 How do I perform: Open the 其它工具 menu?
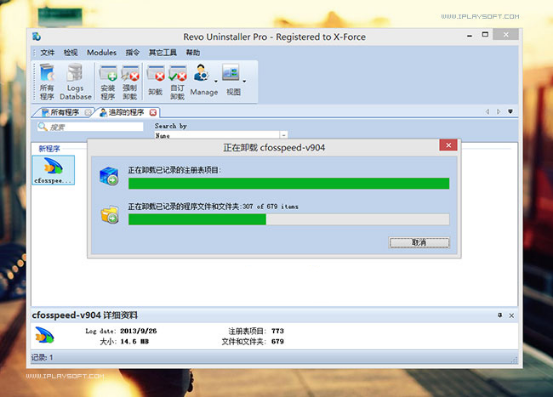click(163, 53)
